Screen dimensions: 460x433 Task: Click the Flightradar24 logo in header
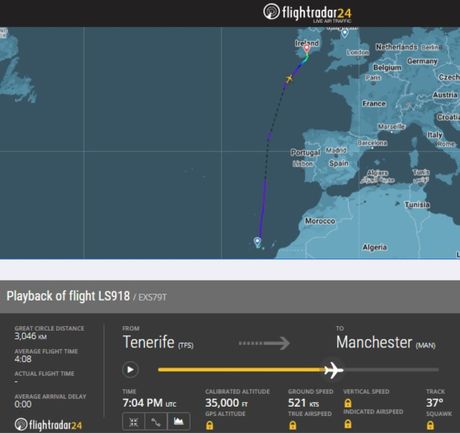click(x=307, y=13)
